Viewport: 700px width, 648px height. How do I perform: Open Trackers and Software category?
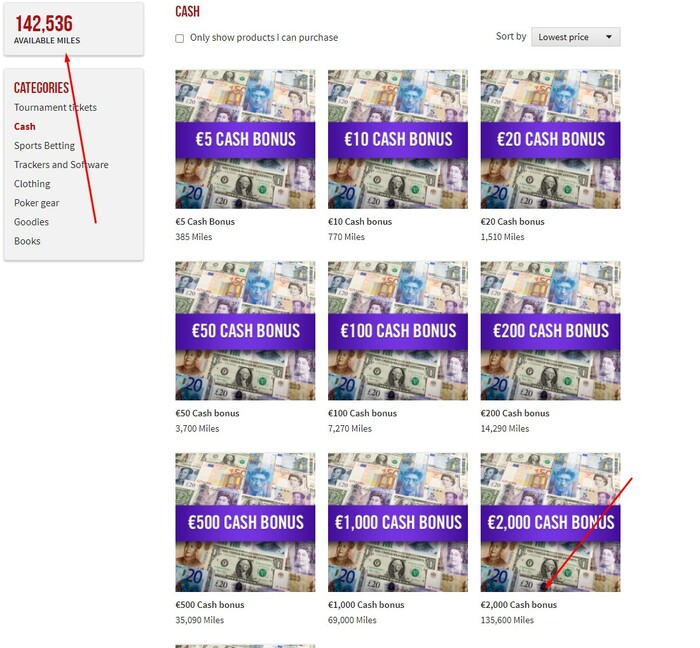61,165
